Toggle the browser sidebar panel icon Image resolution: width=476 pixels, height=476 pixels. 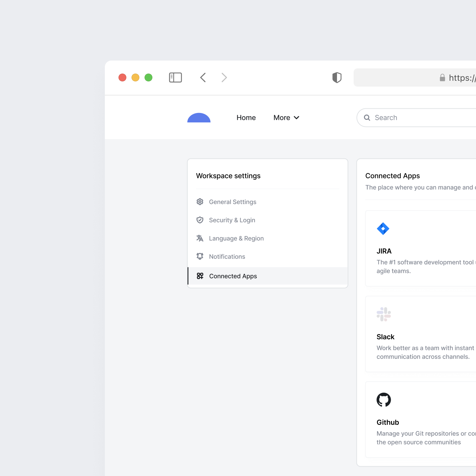(x=175, y=77)
